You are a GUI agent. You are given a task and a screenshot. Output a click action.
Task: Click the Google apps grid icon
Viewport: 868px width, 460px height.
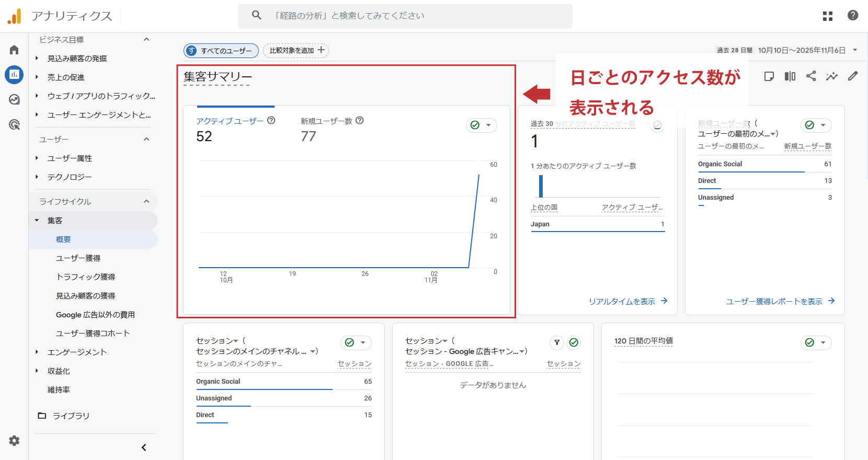point(827,16)
